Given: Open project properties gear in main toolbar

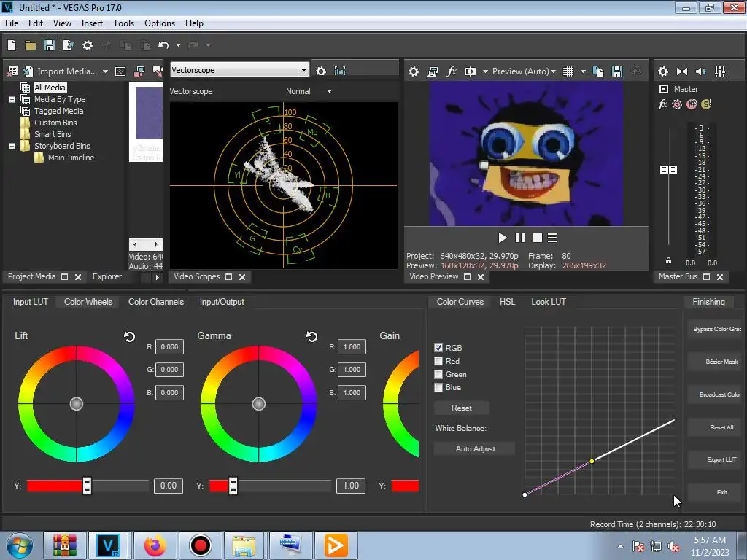Looking at the screenshot, I should click(x=88, y=45).
